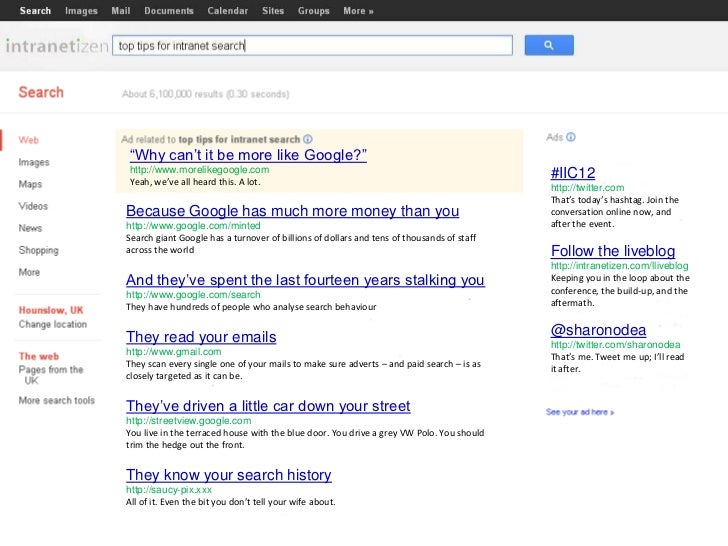Expand More filters in the sidebar
Screen dimensions: 728x546
29,272
